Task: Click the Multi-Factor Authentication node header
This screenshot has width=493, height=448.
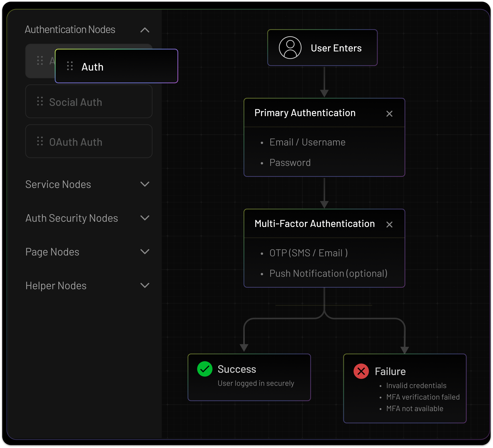Action: pyautogui.click(x=315, y=223)
